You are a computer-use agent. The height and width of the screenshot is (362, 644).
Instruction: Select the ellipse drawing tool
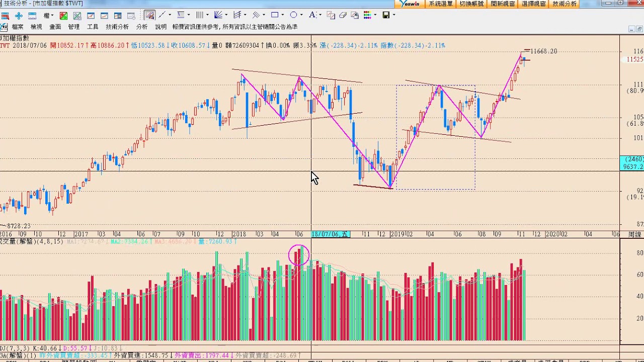tap(293, 15)
